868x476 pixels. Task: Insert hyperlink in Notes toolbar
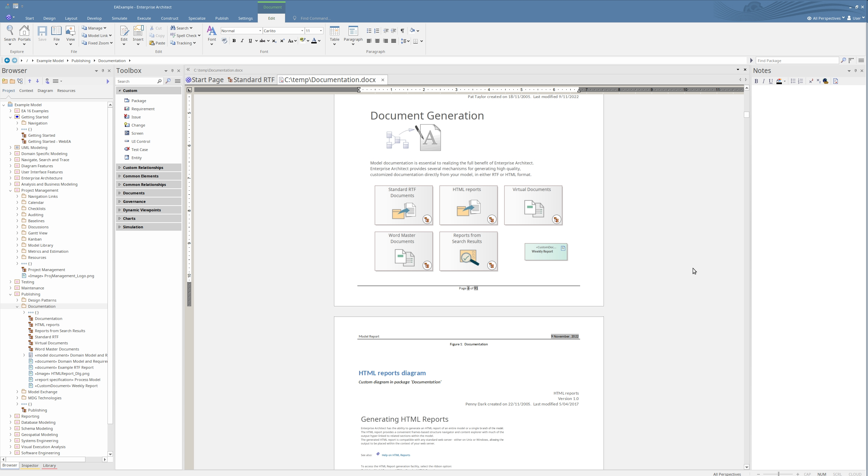pos(826,81)
